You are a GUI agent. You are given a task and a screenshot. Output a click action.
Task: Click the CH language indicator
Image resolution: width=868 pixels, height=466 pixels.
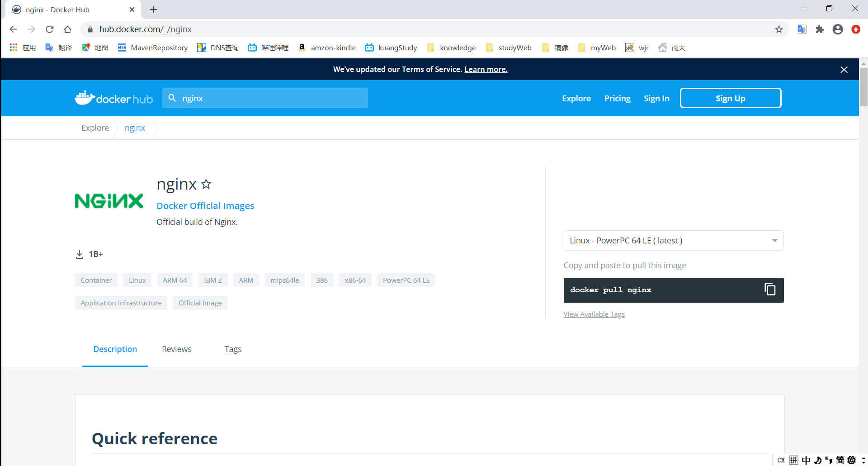pyautogui.click(x=781, y=460)
